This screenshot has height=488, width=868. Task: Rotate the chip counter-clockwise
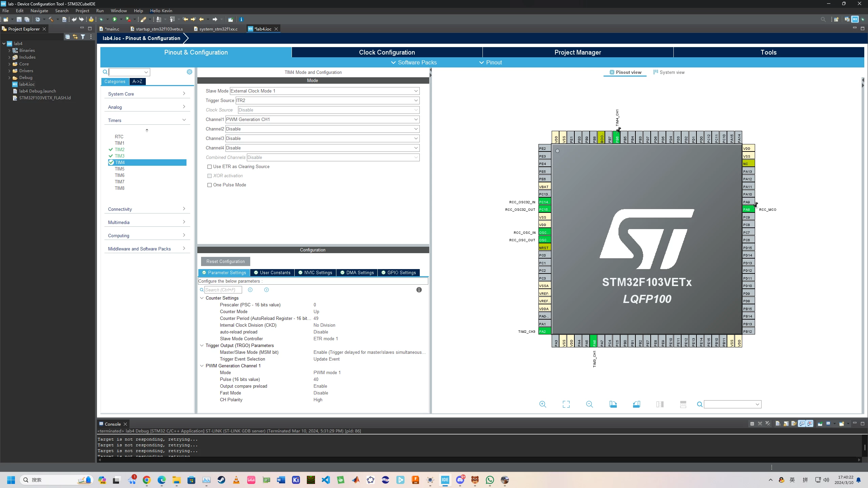click(x=636, y=404)
